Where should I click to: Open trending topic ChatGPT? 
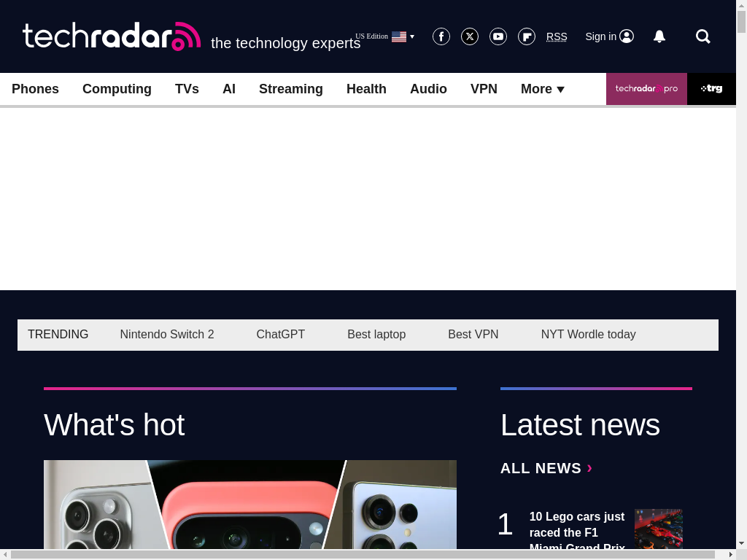pyautogui.click(x=281, y=334)
